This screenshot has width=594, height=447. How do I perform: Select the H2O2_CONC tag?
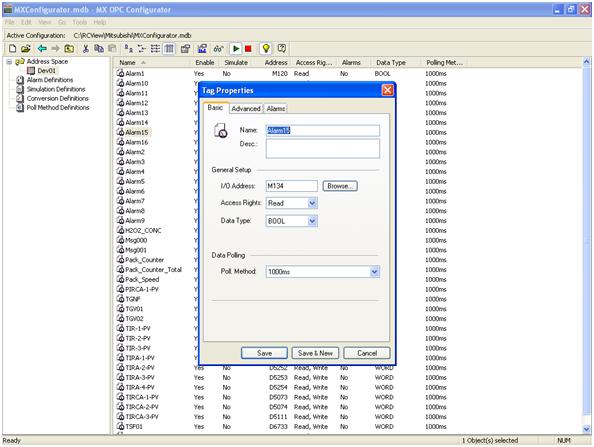[143, 230]
